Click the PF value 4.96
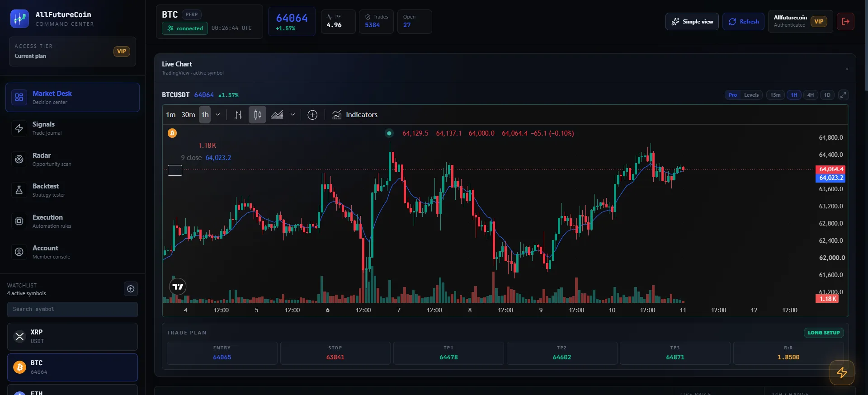 (334, 25)
